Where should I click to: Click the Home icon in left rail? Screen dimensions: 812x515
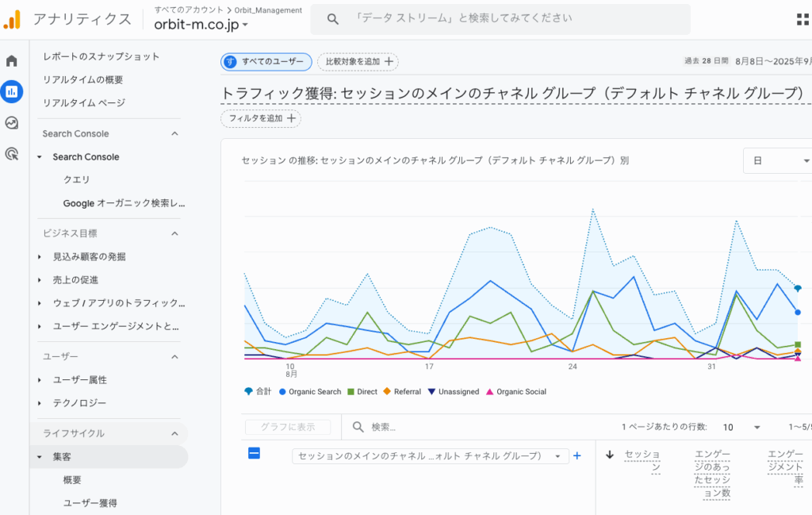[x=12, y=61]
